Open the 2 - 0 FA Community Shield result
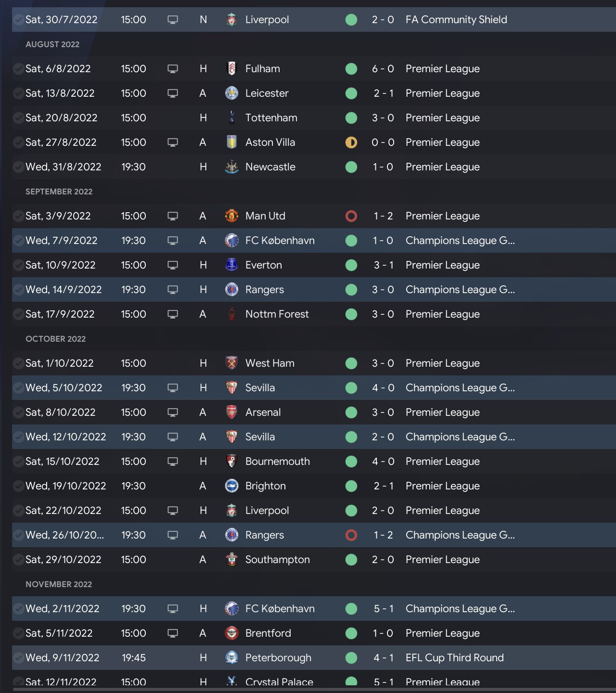616x693 pixels. [383, 20]
